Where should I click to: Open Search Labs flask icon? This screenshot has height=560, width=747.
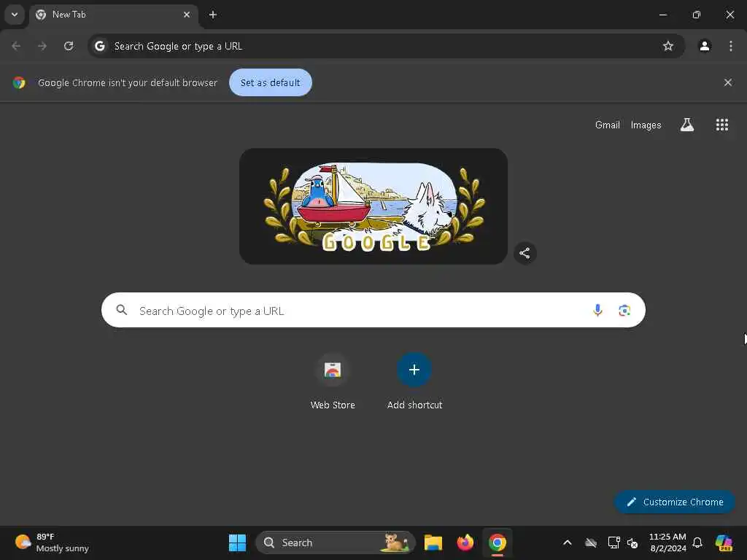(x=687, y=125)
